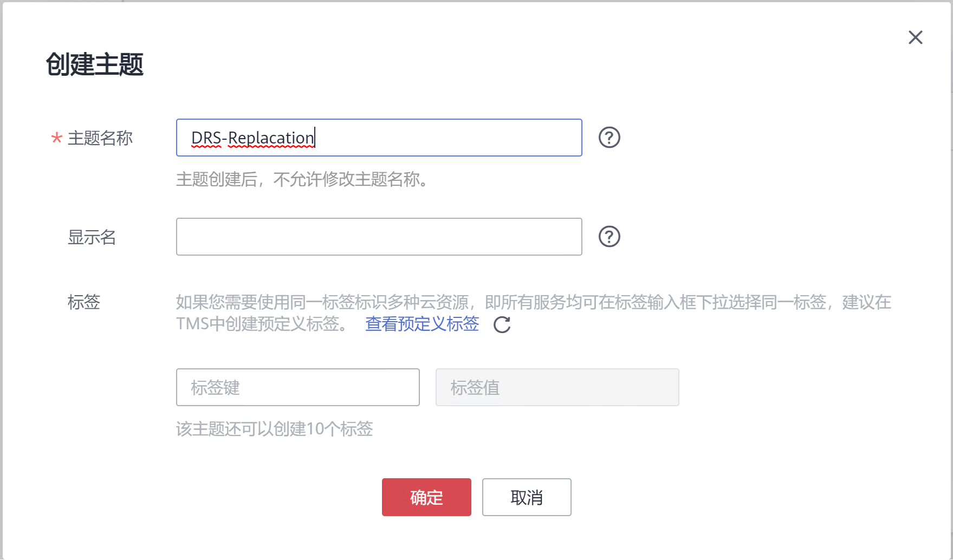The image size is (953, 560).
Task: Focus the topic name field containing DRS-Replacation
Action: tap(378, 138)
